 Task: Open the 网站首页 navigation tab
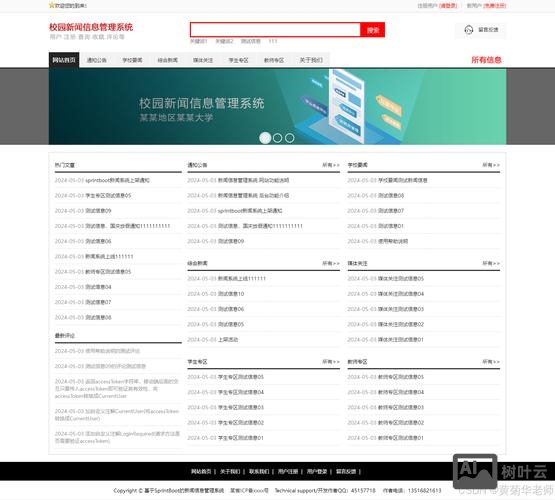[x=64, y=60]
